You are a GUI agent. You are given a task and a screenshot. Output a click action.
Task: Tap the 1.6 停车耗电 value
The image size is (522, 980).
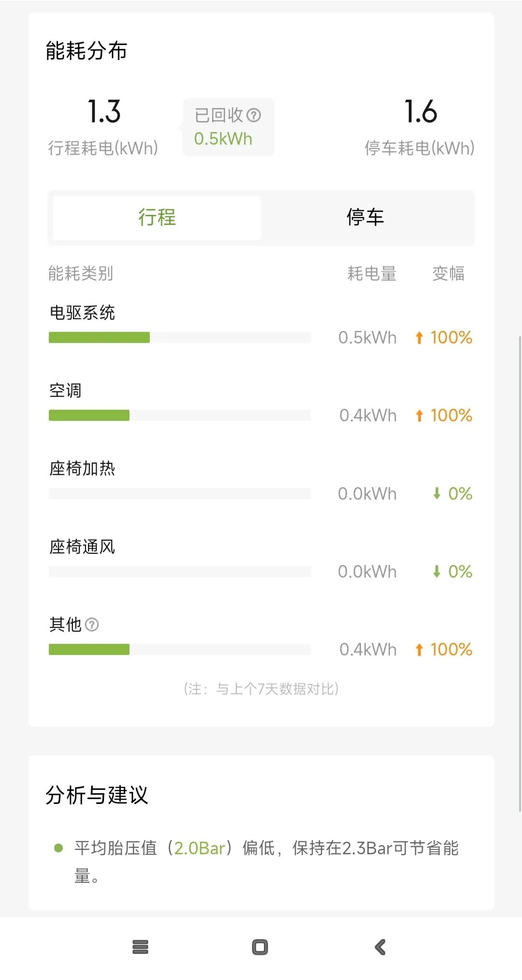point(420,112)
